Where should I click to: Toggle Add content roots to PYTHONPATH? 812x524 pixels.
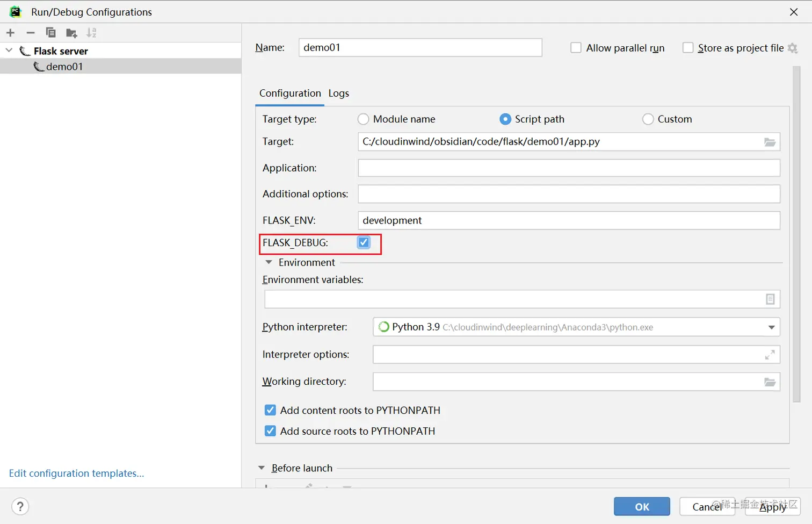click(x=270, y=410)
